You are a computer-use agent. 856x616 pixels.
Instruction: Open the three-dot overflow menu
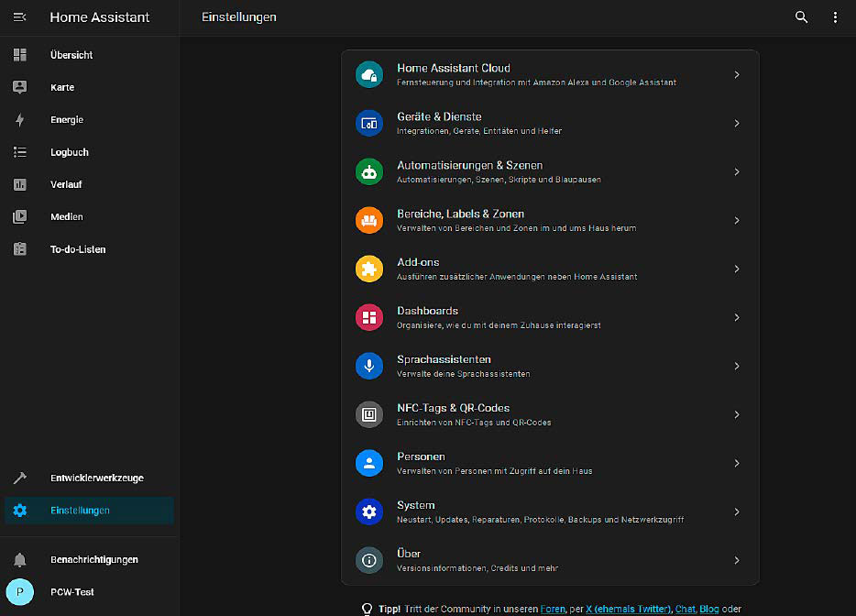(x=835, y=16)
